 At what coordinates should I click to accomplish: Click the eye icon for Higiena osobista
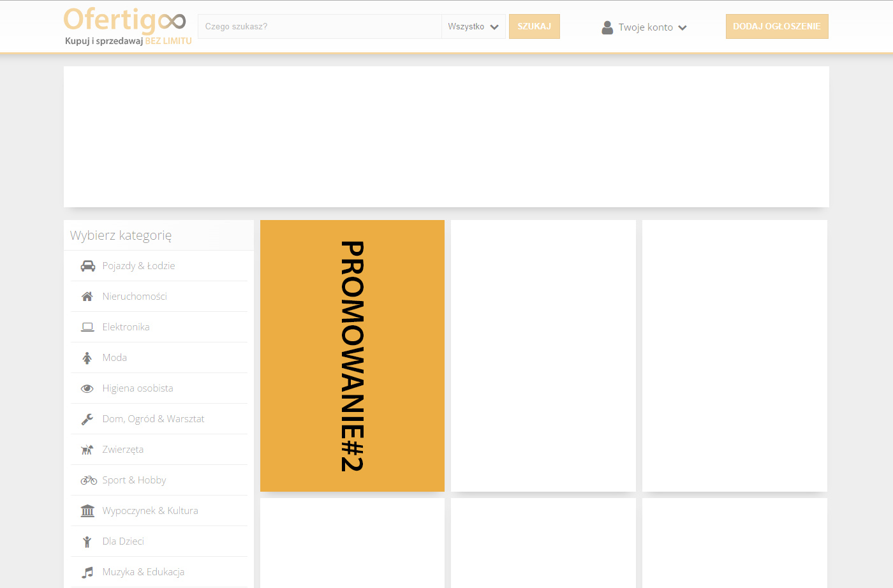pos(87,388)
